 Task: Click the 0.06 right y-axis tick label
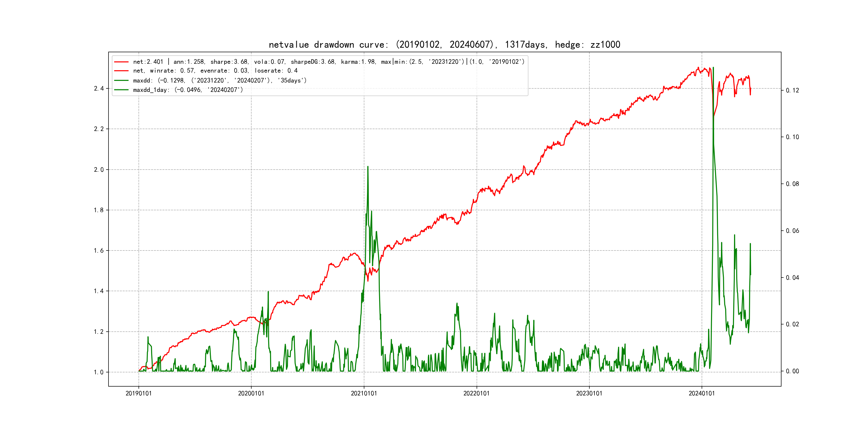pos(792,231)
